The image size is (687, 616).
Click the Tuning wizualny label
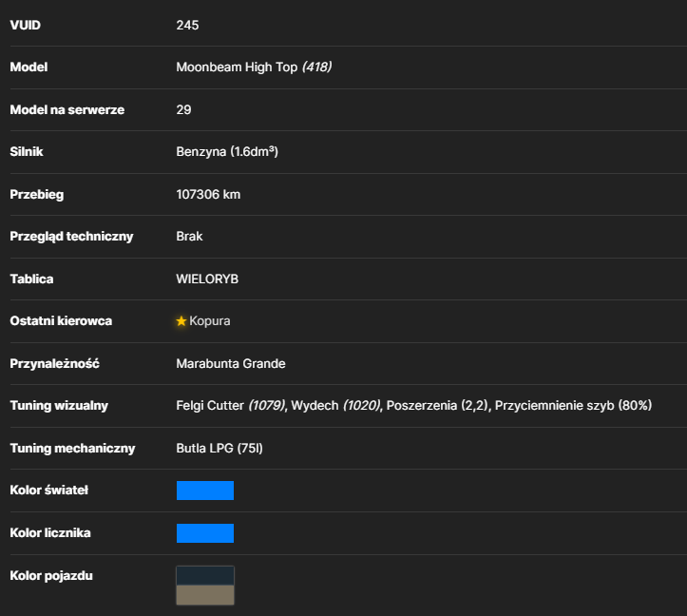tap(59, 406)
